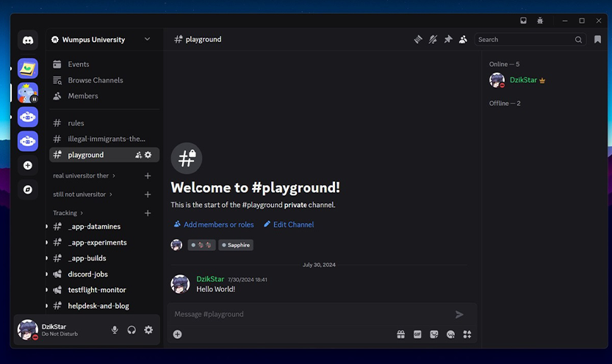Open Notification Settings bell icon in header

click(x=433, y=40)
